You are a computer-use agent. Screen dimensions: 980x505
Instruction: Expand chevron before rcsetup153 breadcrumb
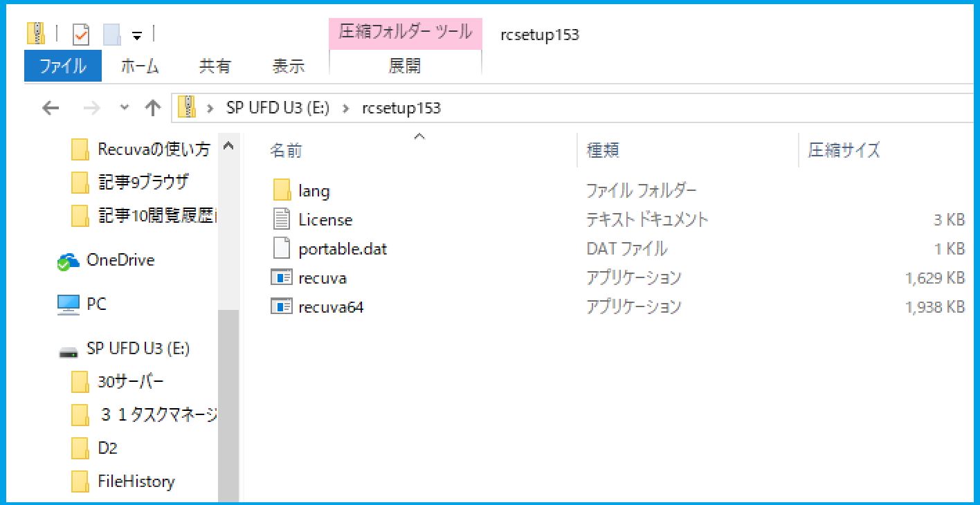(x=347, y=109)
